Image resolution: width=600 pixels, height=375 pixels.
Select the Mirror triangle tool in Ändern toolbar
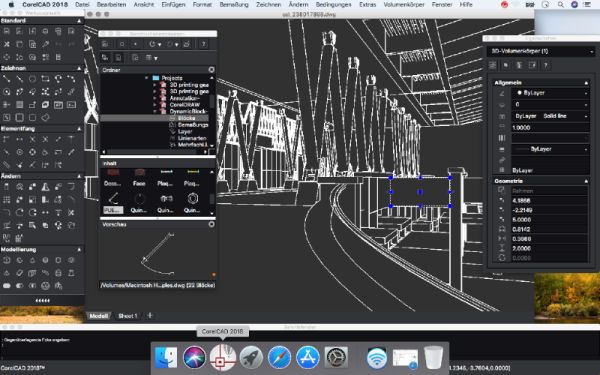[x=45, y=187]
